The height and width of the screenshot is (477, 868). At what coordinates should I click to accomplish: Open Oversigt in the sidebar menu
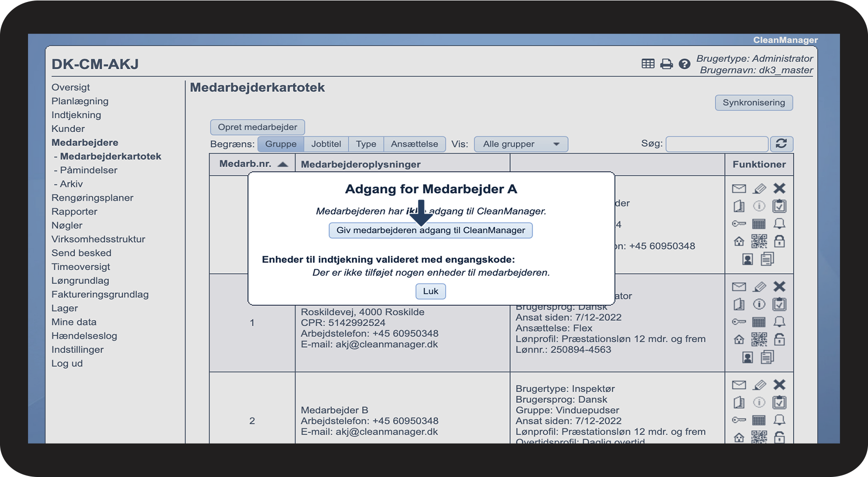tap(71, 87)
